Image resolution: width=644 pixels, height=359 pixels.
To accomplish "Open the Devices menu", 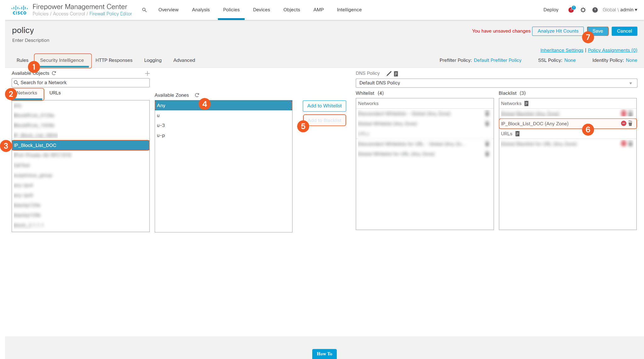I will [261, 10].
